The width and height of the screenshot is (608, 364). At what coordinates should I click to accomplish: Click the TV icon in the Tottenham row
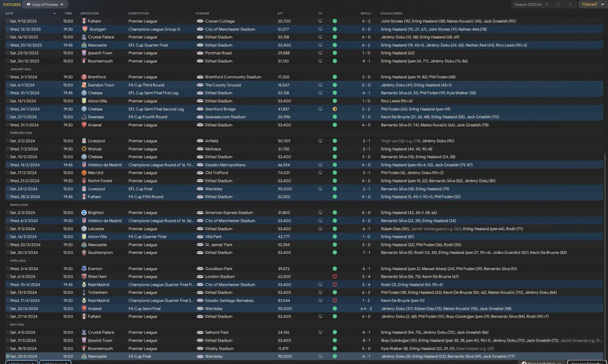coord(320,292)
